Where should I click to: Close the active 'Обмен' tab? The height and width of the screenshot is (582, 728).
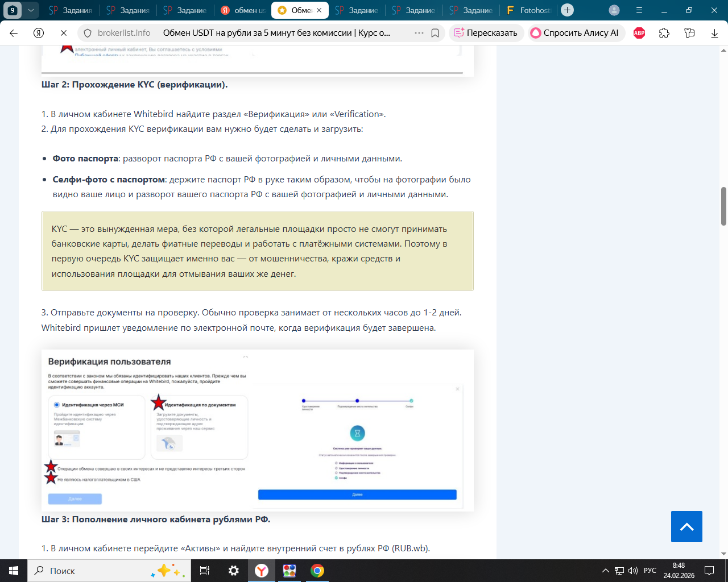point(320,10)
